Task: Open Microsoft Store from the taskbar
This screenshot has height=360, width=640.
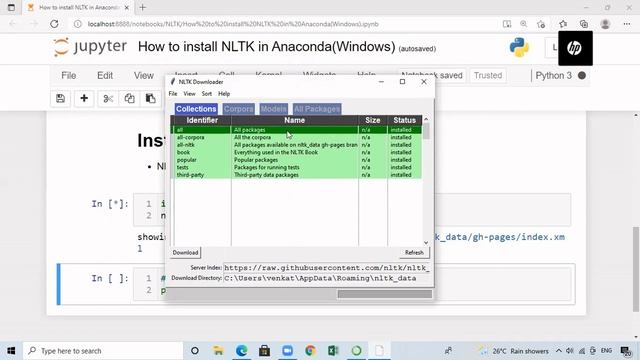Action: (264, 351)
